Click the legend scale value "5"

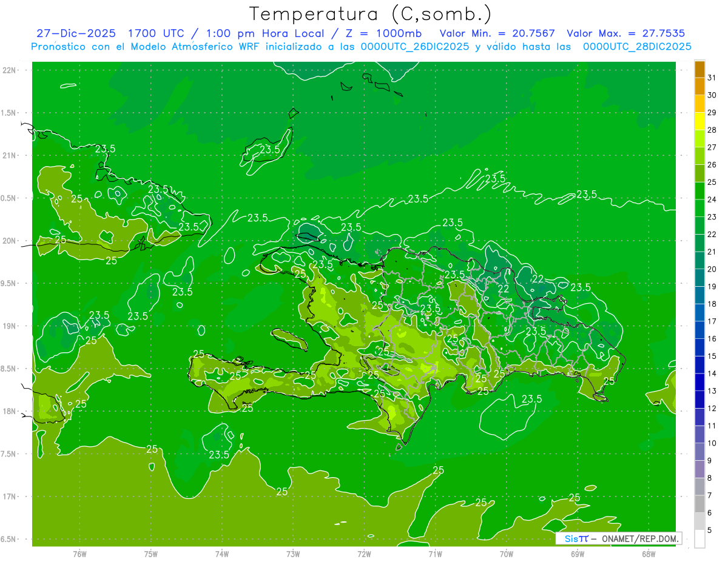710,530
